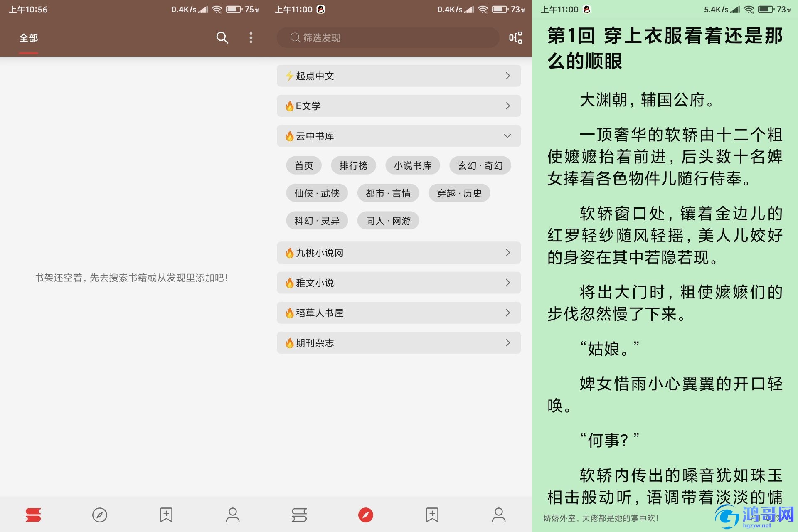Select the 都市·言情 category chip
The image size is (798, 532).
tap(388, 193)
